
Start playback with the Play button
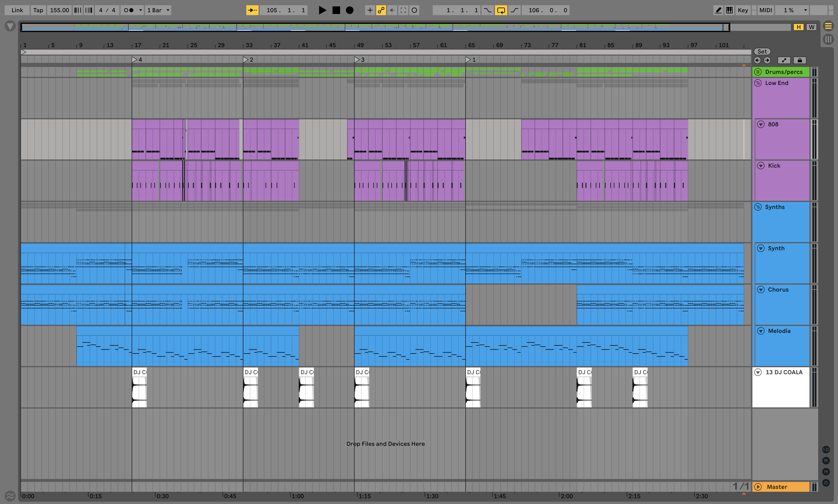[x=323, y=10]
